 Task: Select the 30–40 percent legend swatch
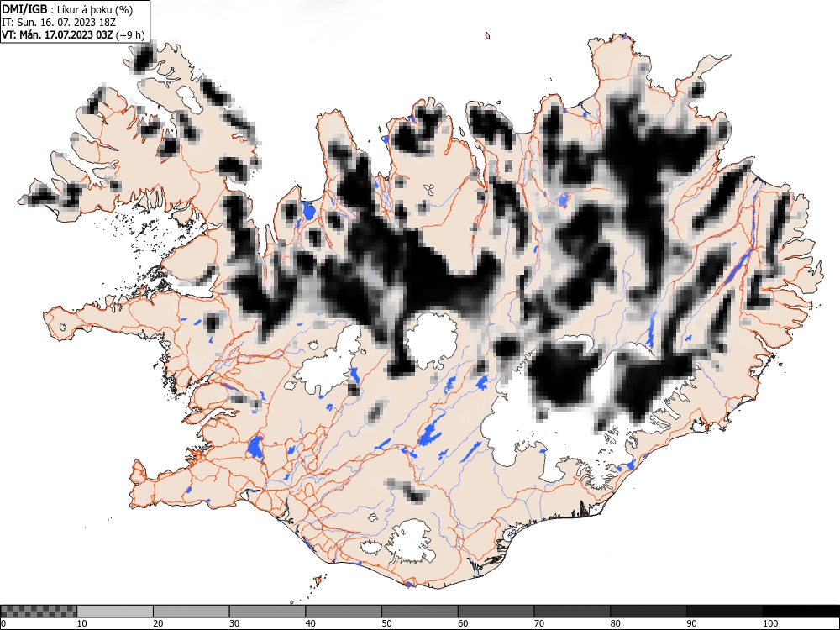[x=267, y=612]
